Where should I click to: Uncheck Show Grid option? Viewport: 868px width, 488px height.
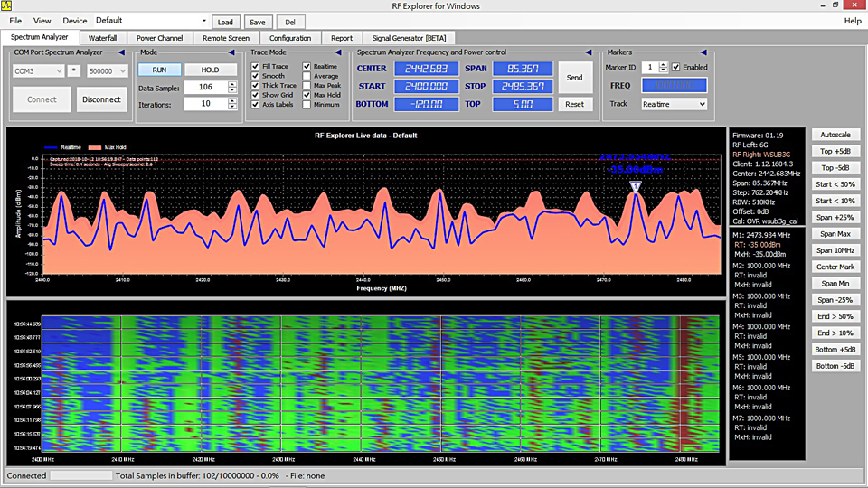(255, 95)
